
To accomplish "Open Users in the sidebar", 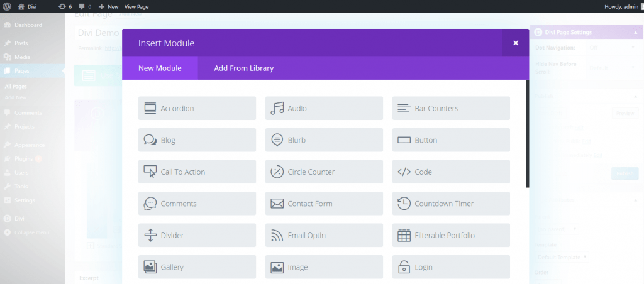I will coord(32,173).
